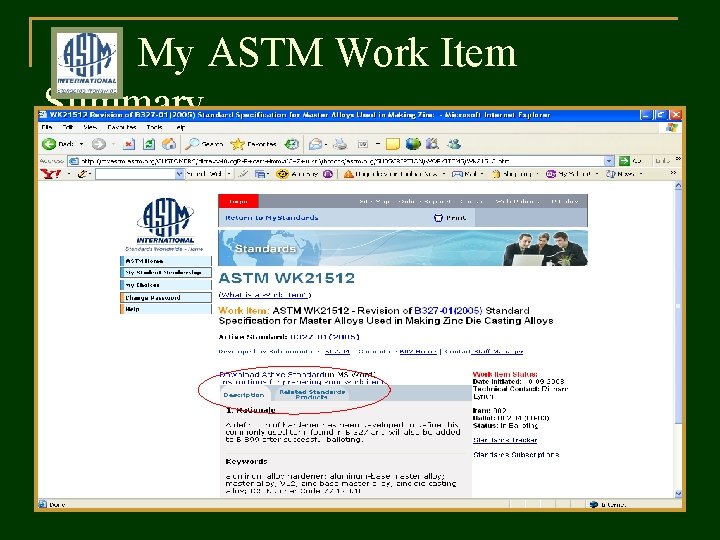The width and height of the screenshot is (720, 540).
Task: Select Change Password in left navigation
Action: click(166, 298)
